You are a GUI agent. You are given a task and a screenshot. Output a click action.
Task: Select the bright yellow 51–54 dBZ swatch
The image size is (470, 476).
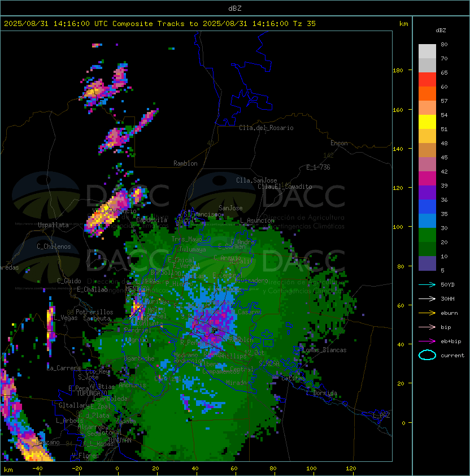pyautogui.click(x=427, y=122)
